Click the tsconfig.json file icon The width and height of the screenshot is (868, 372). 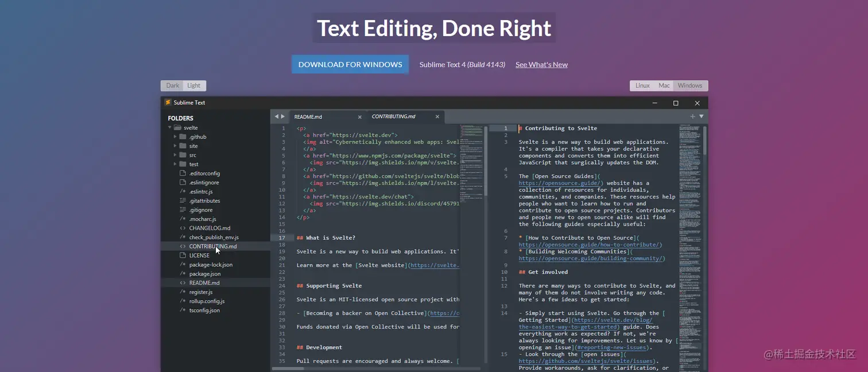click(x=183, y=311)
